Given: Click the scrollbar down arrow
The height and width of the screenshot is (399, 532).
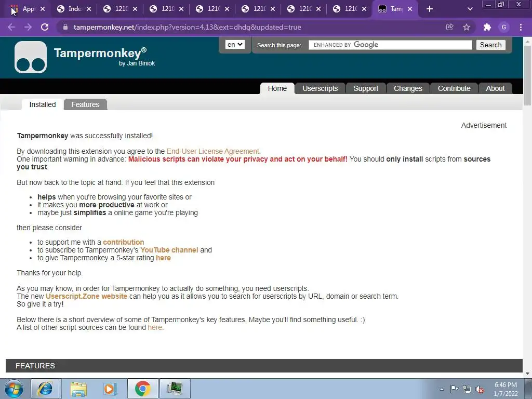Looking at the screenshot, I should [x=527, y=374].
